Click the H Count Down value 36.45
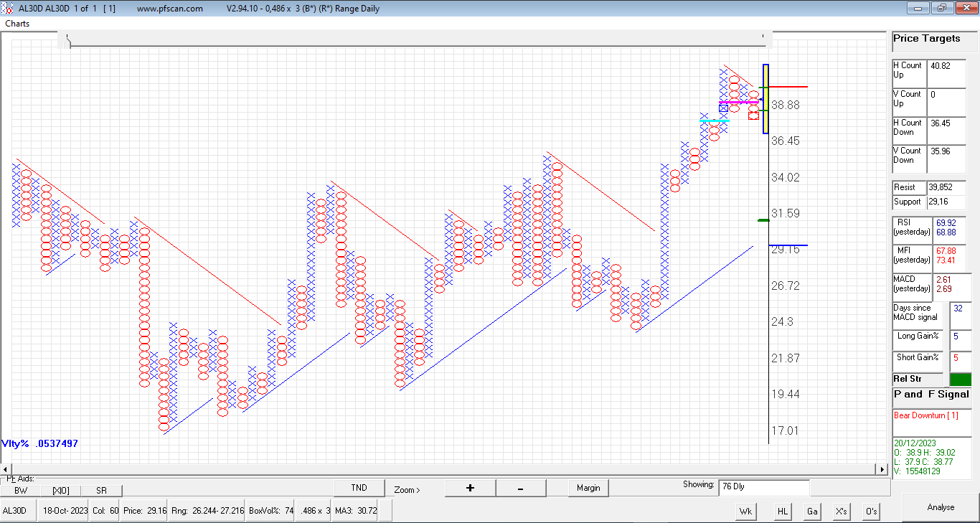This screenshot has width=980, height=523. tap(946, 131)
